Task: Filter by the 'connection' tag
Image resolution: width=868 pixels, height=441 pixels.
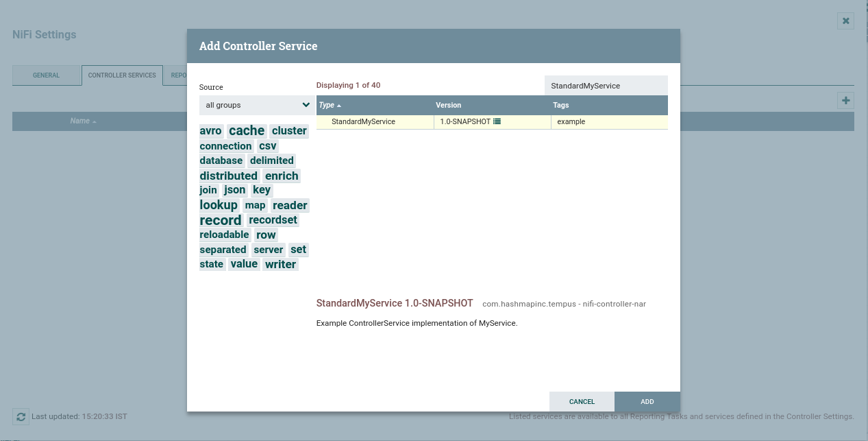Action: (226, 146)
